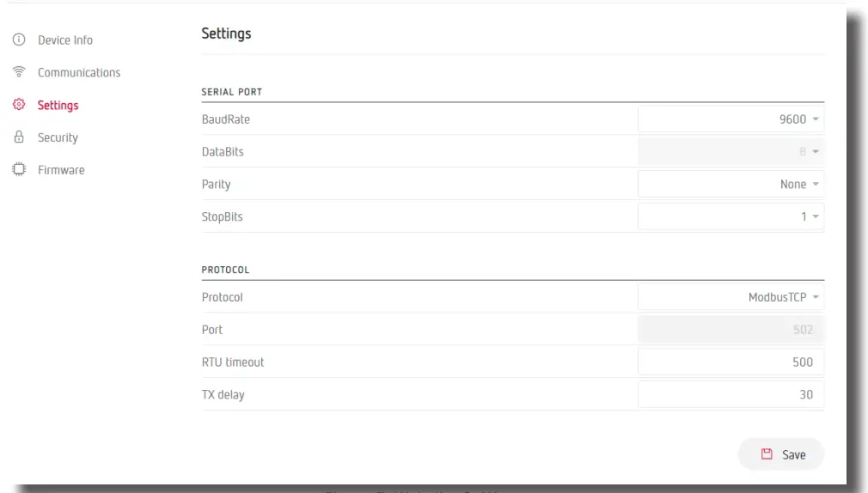868x493 pixels.
Task: Select the Settings sidebar label
Action: click(58, 106)
